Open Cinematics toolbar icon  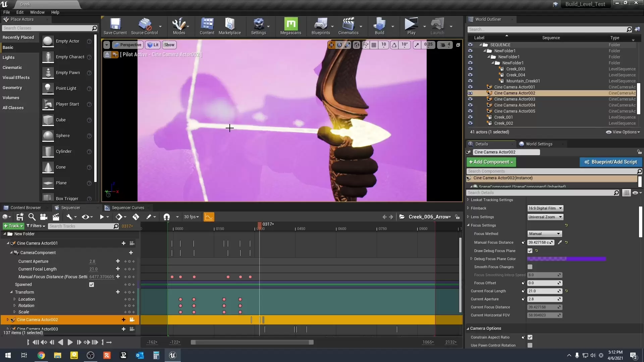[348, 26]
